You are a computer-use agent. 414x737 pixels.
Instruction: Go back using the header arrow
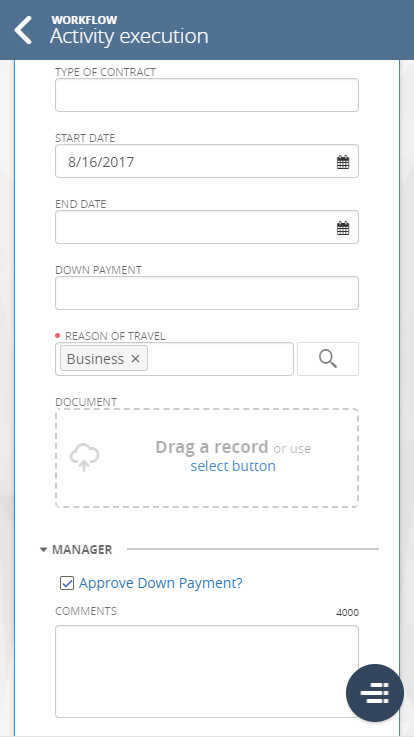point(23,30)
